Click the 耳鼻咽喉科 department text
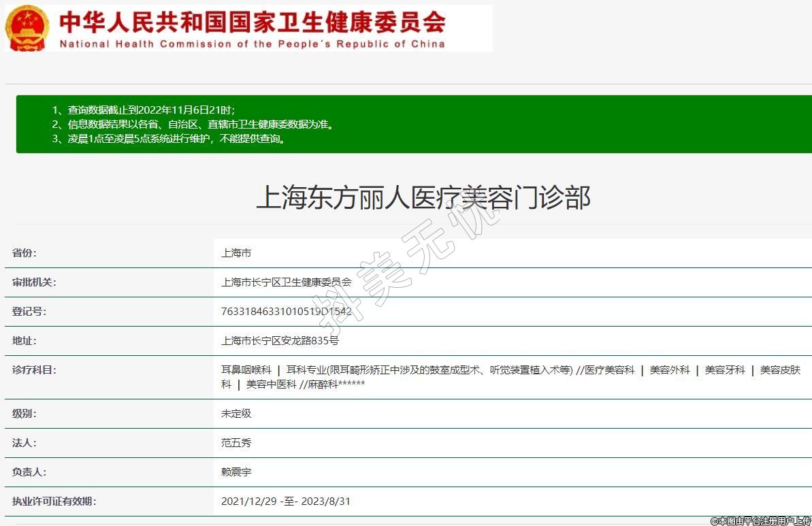812x526 pixels. tap(246, 370)
